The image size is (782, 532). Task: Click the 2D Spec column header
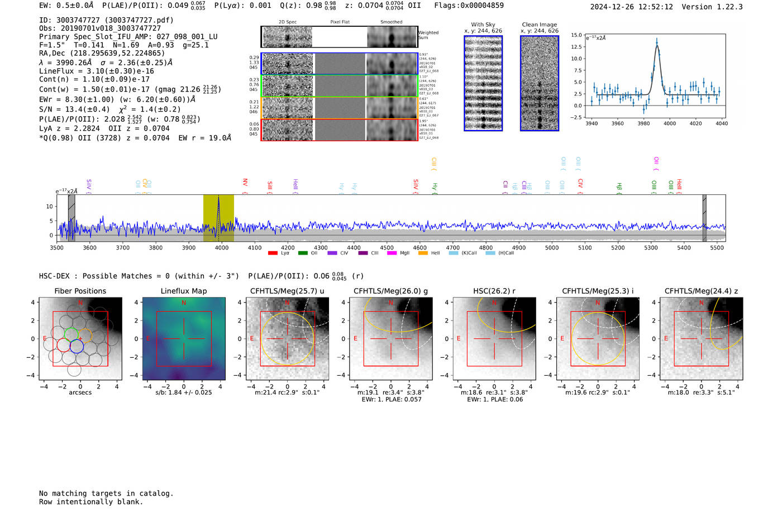pos(288,22)
